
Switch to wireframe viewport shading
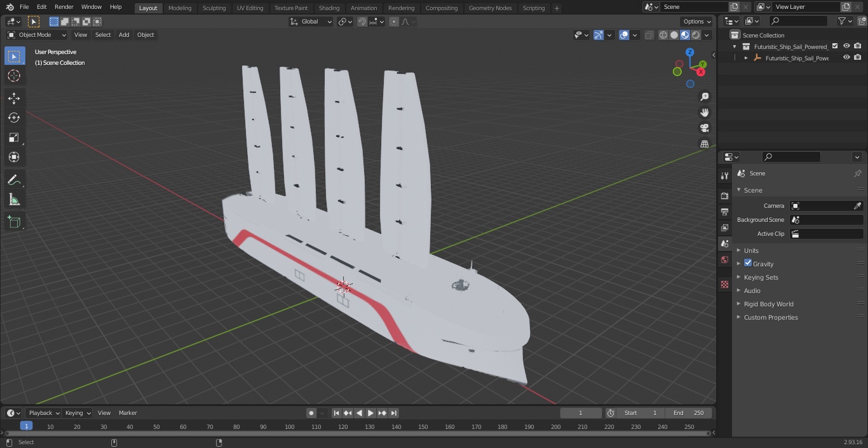point(663,36)
